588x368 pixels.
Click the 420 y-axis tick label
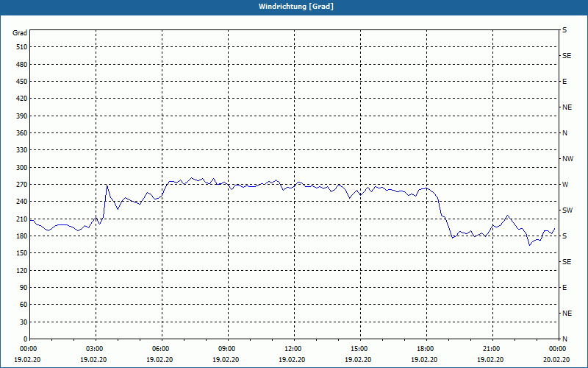coord(22,99)
